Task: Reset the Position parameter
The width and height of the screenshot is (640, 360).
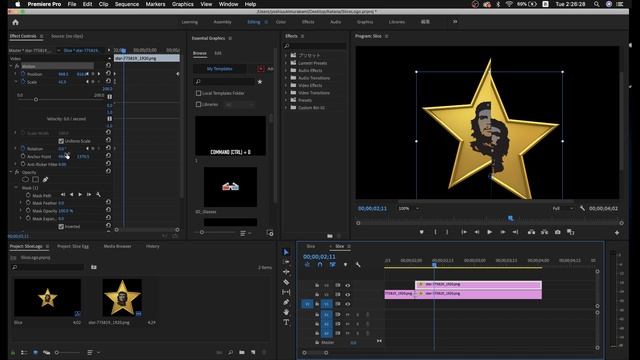Action: [x=108, y=73]
